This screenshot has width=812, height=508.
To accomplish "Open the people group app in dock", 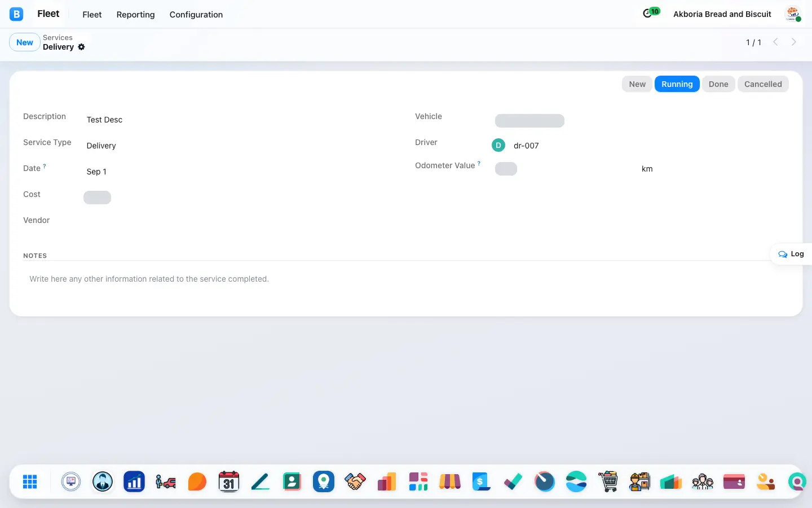I will point(703,481).
